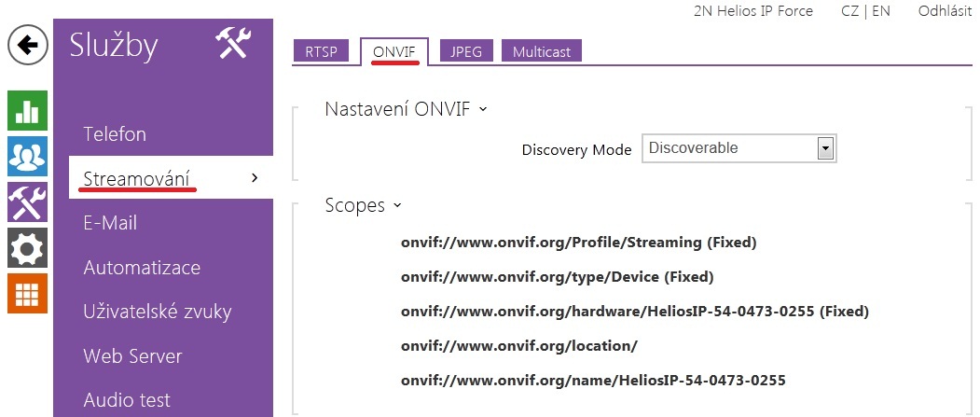The image size is (980, 417).
Task: Open Automatizace in the sidebar
Action: 142,268
